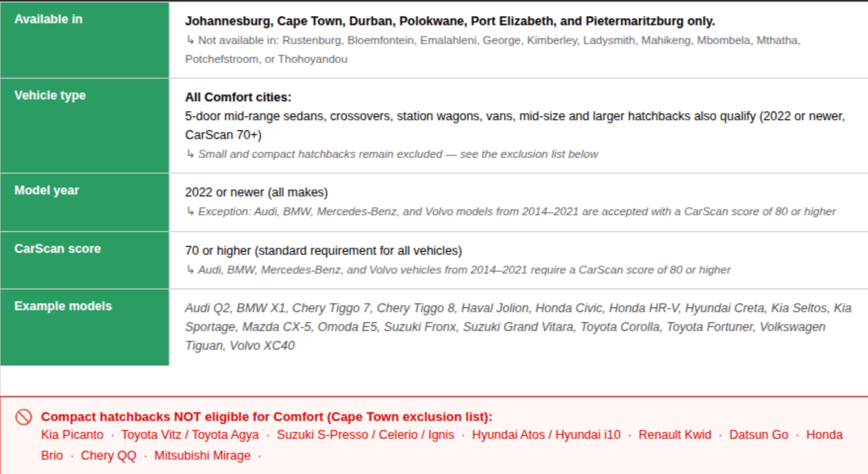Click 'Renault Kwid' in the exclusion list

pyautogui.click(x=675, y=434)
